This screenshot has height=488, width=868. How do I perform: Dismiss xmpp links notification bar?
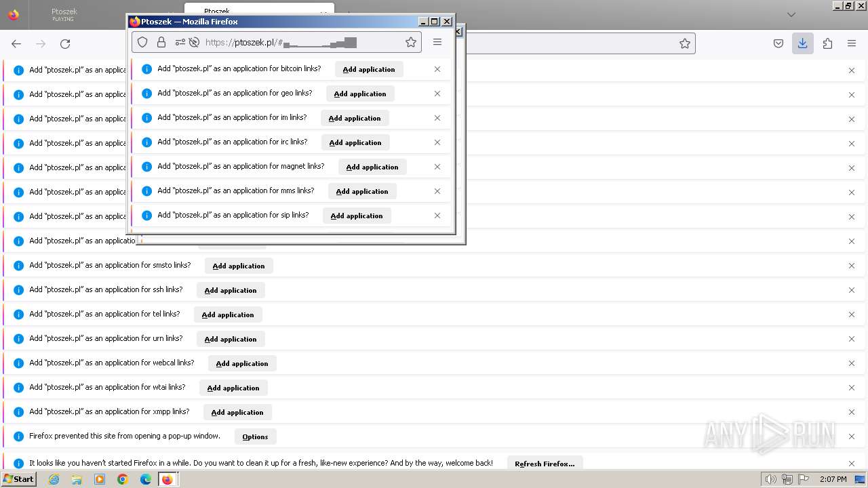click(x=852, y=412)
